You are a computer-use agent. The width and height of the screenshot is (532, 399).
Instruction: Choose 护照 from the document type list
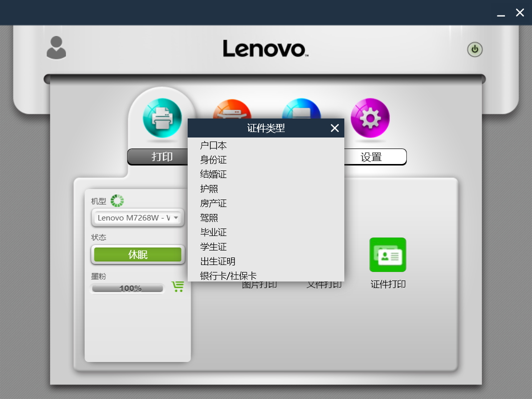266,189
